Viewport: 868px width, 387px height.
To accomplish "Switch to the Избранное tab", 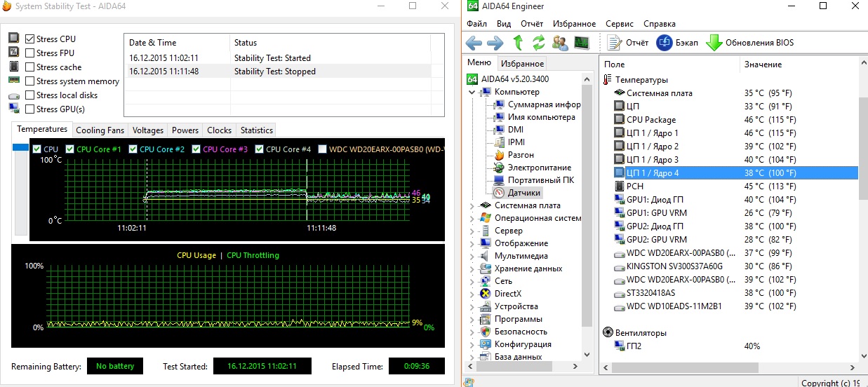I will [x=522, y=63].
